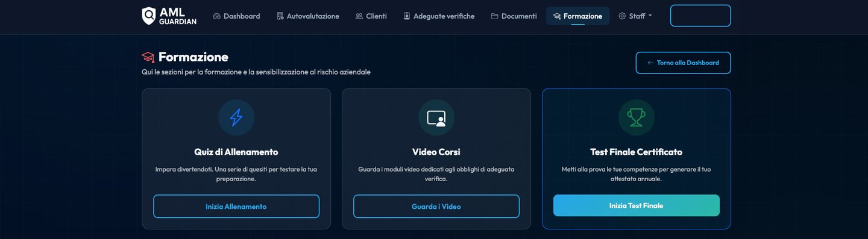Start training with Inizia Allenamento

[x=236, y=206]
